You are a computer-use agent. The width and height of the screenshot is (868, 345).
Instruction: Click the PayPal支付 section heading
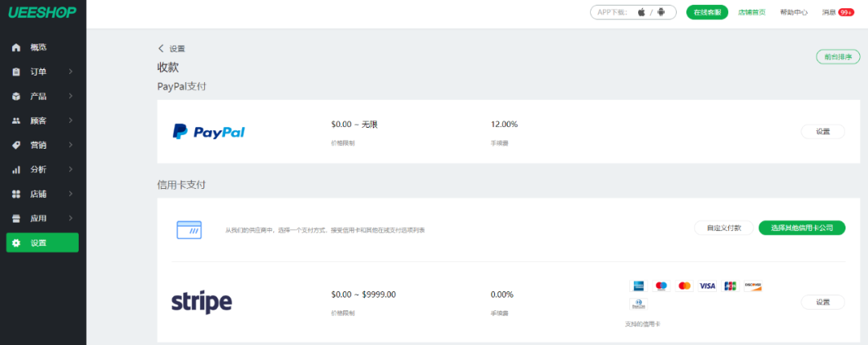click(x=182, y=86)
